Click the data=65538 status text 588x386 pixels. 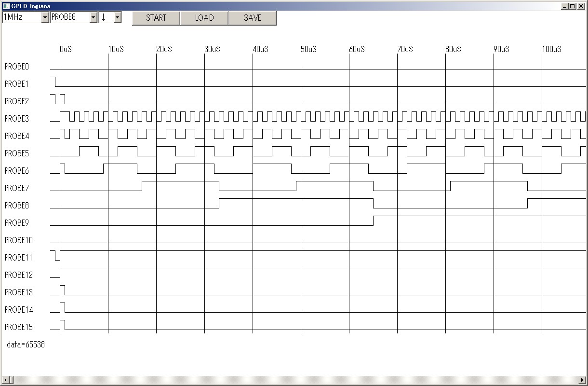[x=26, y=345]
